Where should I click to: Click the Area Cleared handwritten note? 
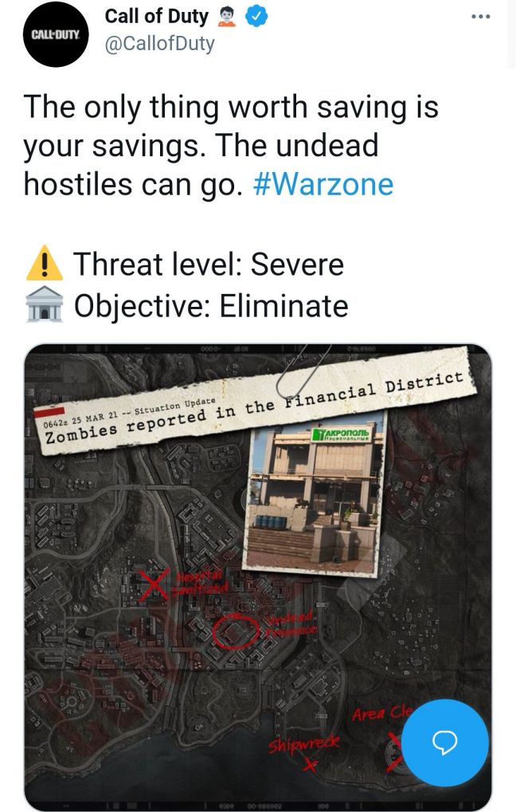tap(382, 714)
